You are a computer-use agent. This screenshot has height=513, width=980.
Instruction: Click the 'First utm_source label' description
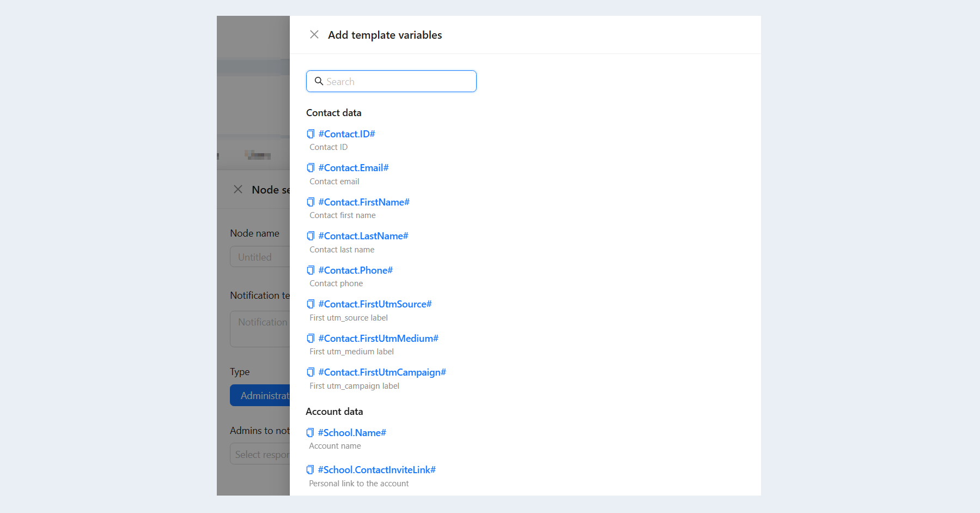(349, 318)
